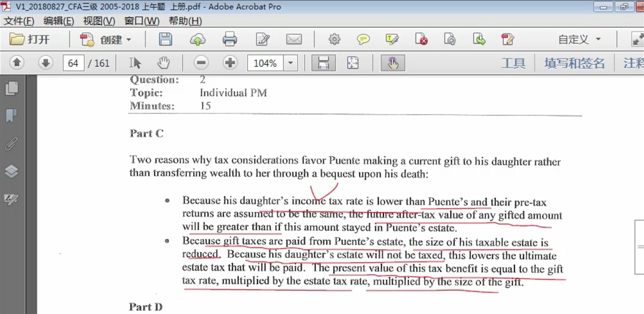Viewport: 644px width, 314px height.
Task: Select the Hand pan tool
Action: tap(164, 63)
